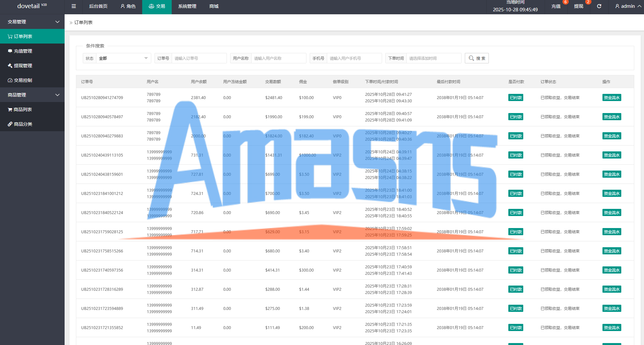
Task: Click order number UB2510240439113105
Action: coord(102,155)
